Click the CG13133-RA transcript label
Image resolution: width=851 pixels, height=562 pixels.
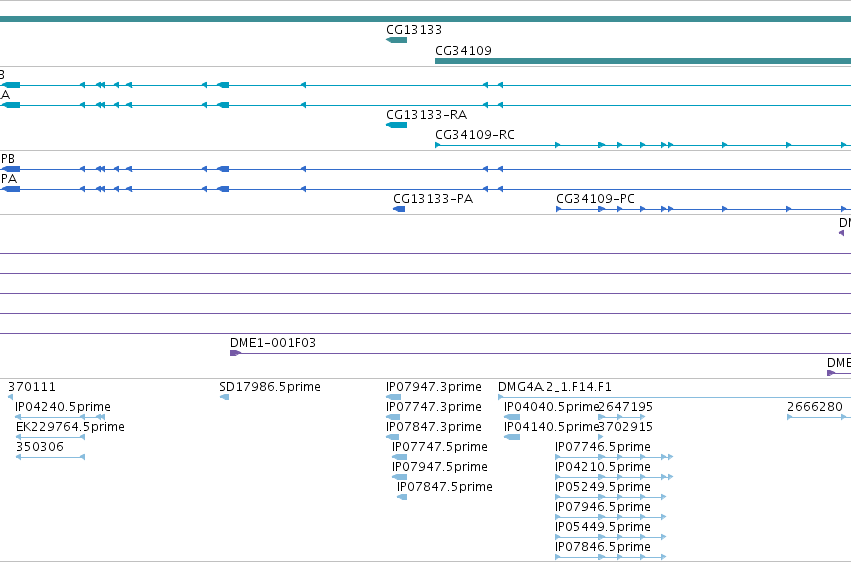(426, 115)
